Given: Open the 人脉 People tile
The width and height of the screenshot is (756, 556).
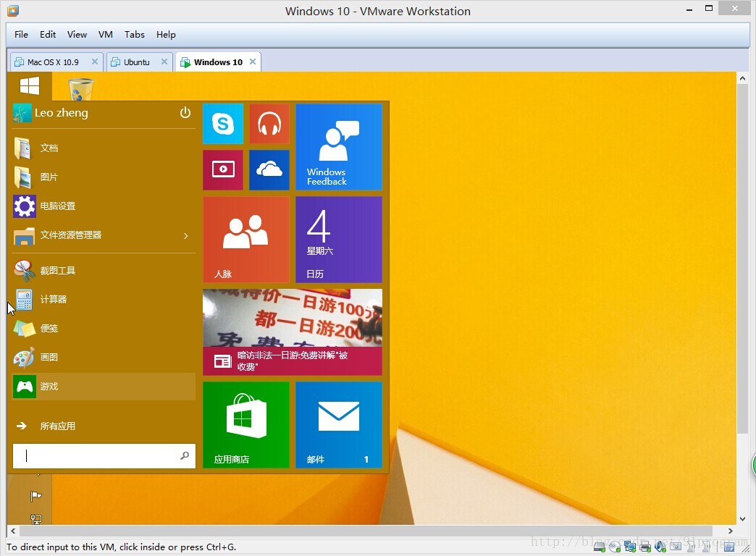Looking at the screenshot, I should (245, 239).
